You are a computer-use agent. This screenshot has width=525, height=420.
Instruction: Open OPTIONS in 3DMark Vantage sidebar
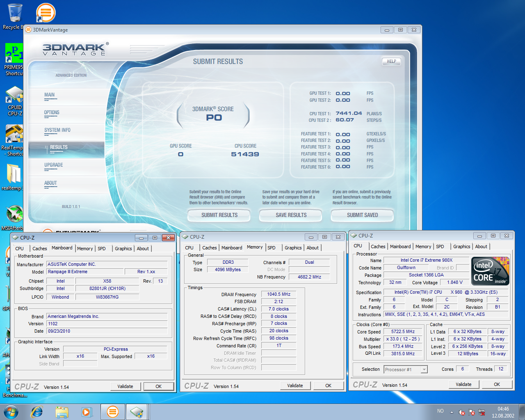click(x=52, y=112)
